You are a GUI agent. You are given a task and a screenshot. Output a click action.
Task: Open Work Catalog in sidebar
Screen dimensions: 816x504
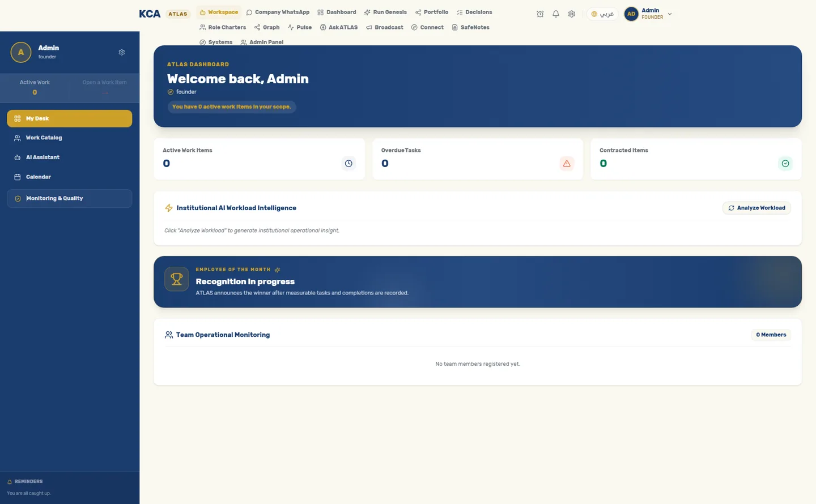pyautogui.click(x=70, y=138)
